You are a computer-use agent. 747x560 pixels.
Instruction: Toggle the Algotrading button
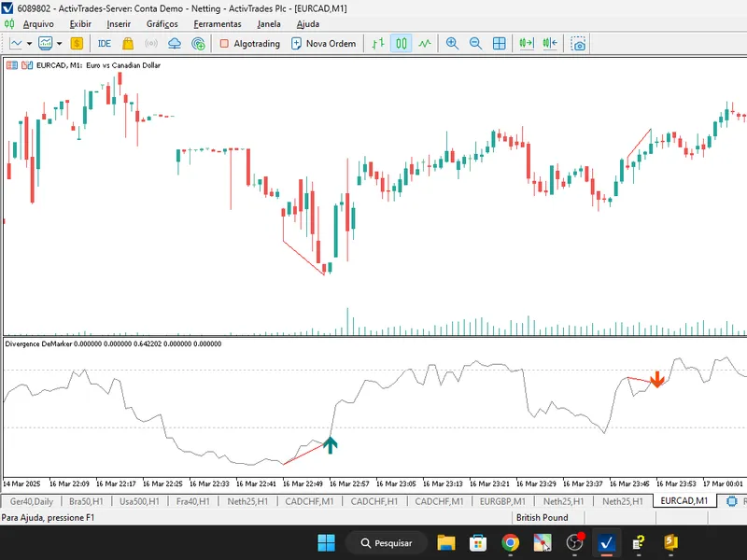pos(249,43)
